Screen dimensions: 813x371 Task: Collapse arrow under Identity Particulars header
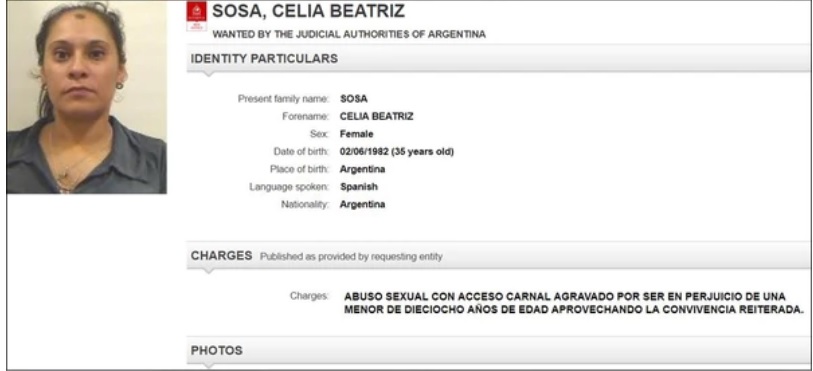(208, 74)
